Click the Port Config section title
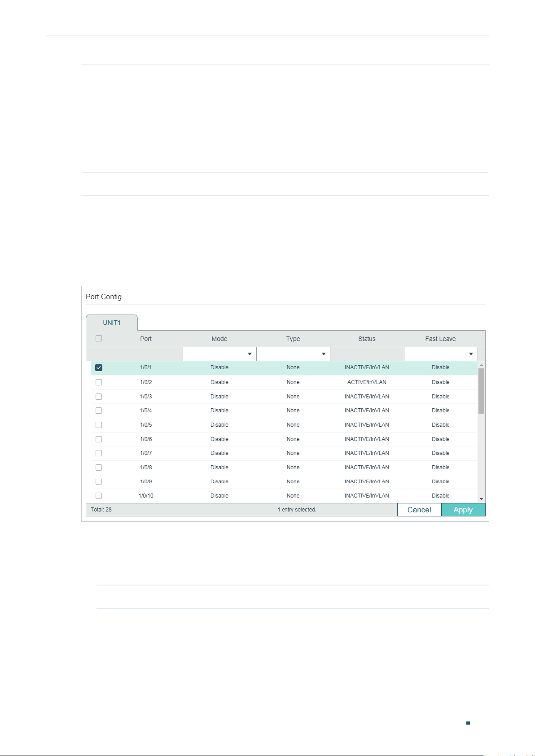535x756 pixels. (x=104, y=297)
